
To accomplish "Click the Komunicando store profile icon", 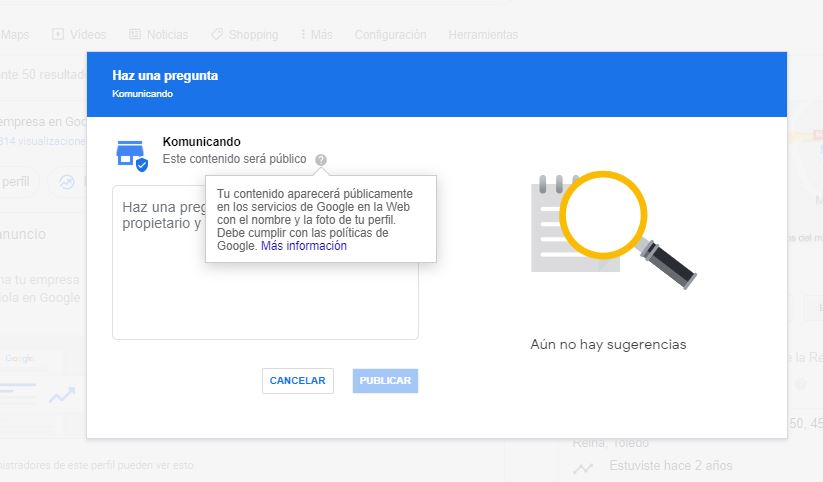I will coord(131,156).
